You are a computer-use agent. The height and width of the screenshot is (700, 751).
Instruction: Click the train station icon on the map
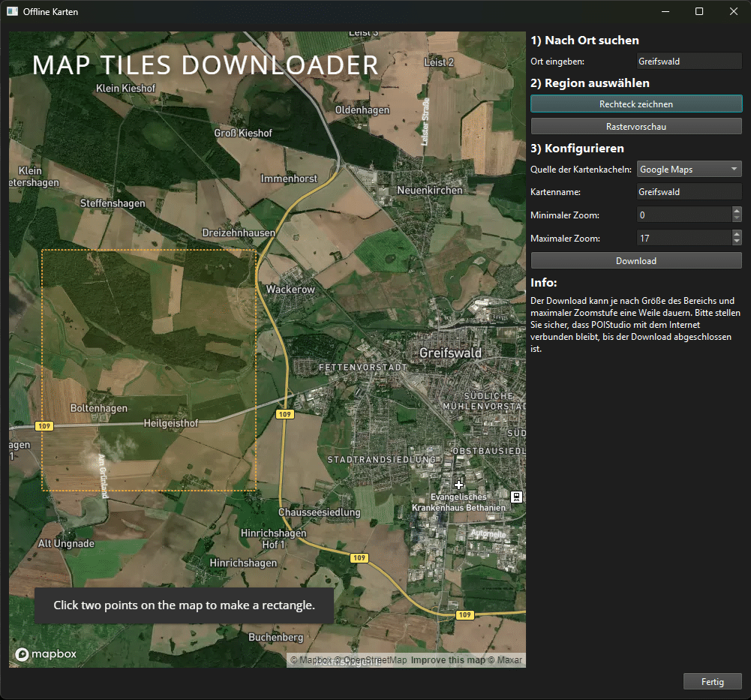pos(516,497)
